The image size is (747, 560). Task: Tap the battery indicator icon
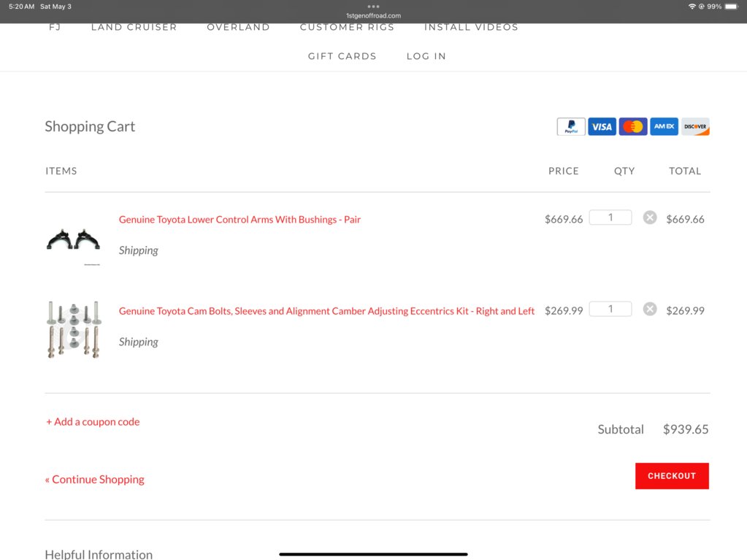[731, 7]
